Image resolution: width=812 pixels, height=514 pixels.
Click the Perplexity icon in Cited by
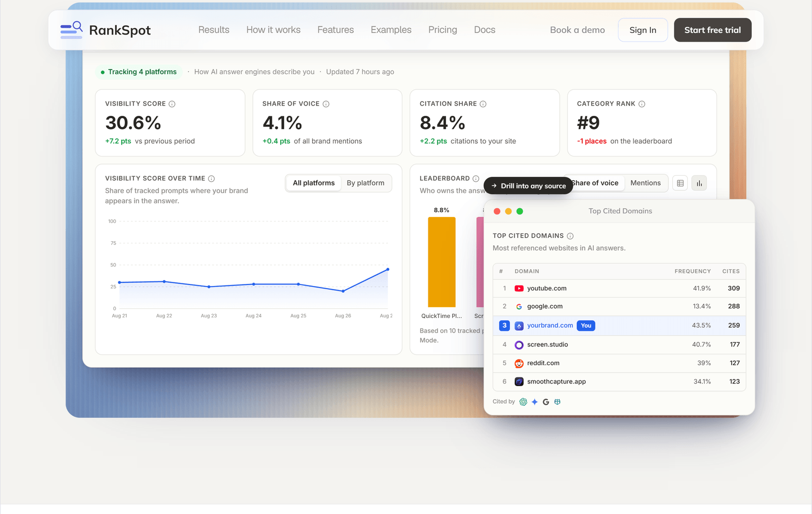557,402
